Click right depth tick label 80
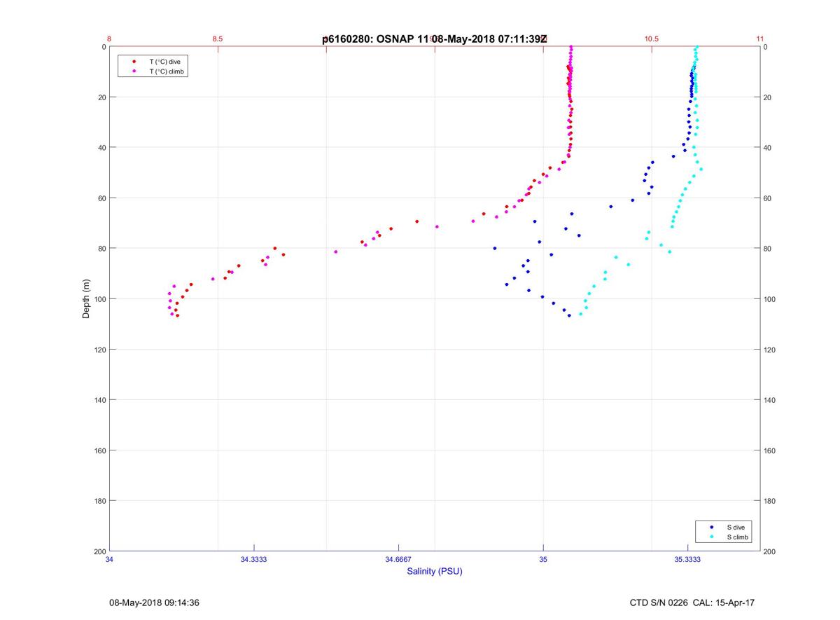840x620 pixels. (x=769, y=249)
